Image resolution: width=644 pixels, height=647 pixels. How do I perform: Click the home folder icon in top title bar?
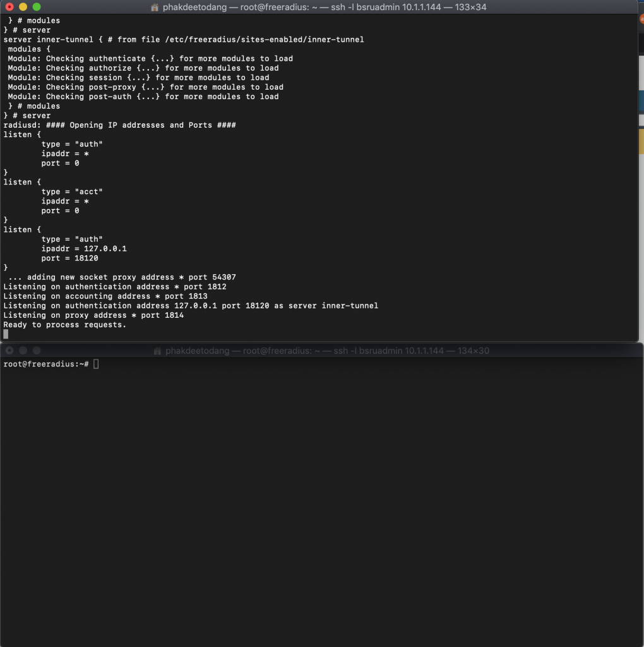155,7
